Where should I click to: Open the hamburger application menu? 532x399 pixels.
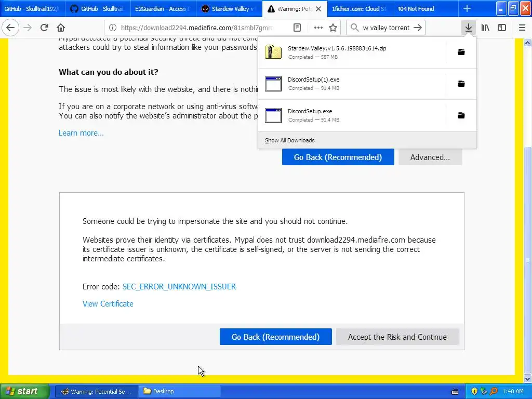point(522,28)
